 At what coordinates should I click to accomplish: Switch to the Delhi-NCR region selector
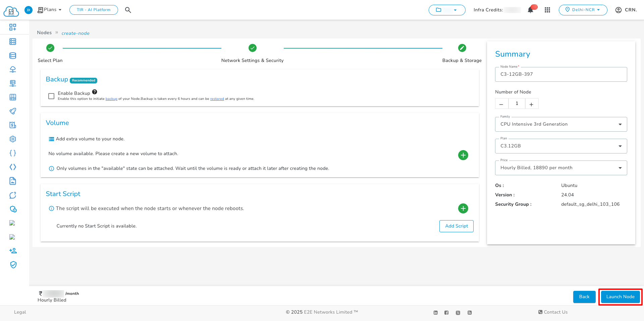pos(583,10)
